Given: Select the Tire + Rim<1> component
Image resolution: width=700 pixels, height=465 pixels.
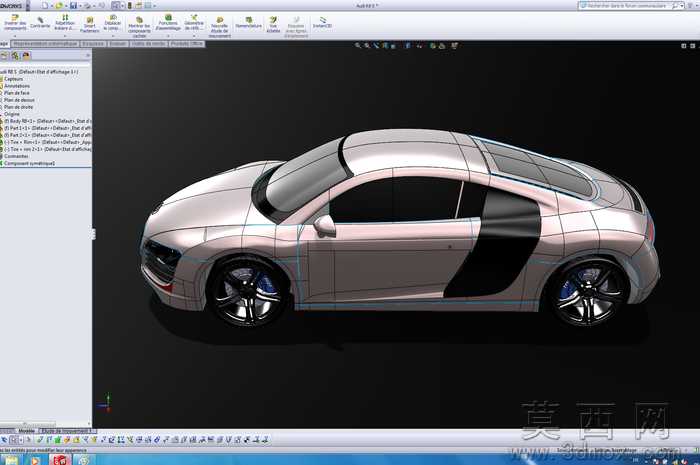Looking at the screenshot, I should (47, 142).
